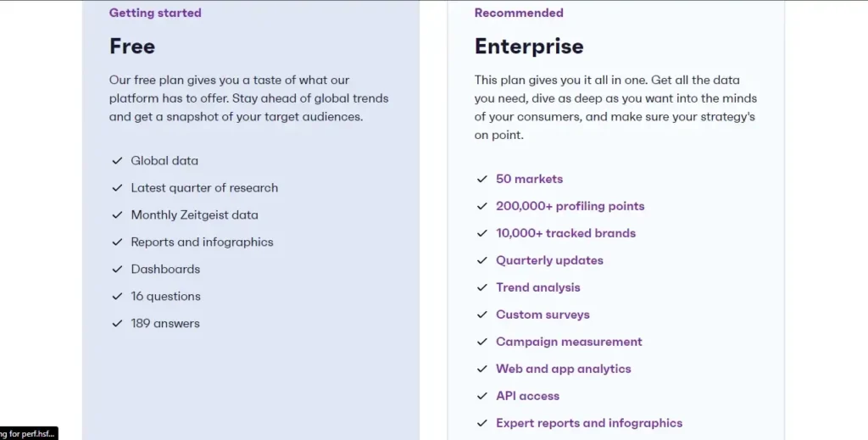Image resolution: width=868 pixels, height=440 pixels.
Task: Click the Quarterly updates feature text
Action: coord(549,260)
